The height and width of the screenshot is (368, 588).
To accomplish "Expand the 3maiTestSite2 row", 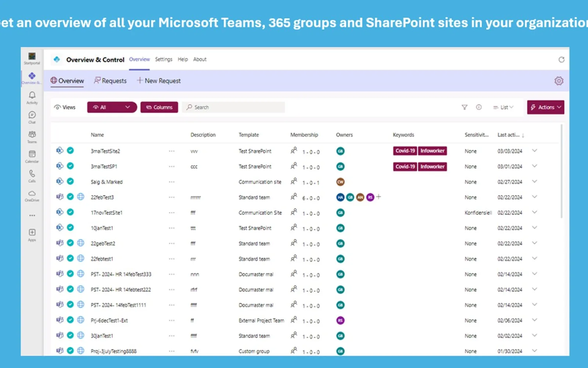I will [x=534, y=151].
